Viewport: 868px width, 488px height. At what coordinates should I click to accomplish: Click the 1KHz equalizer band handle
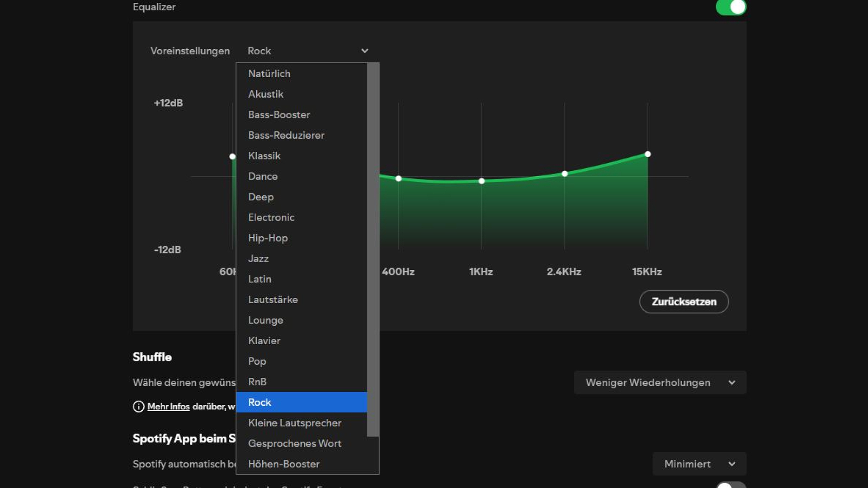coord(481,181)
